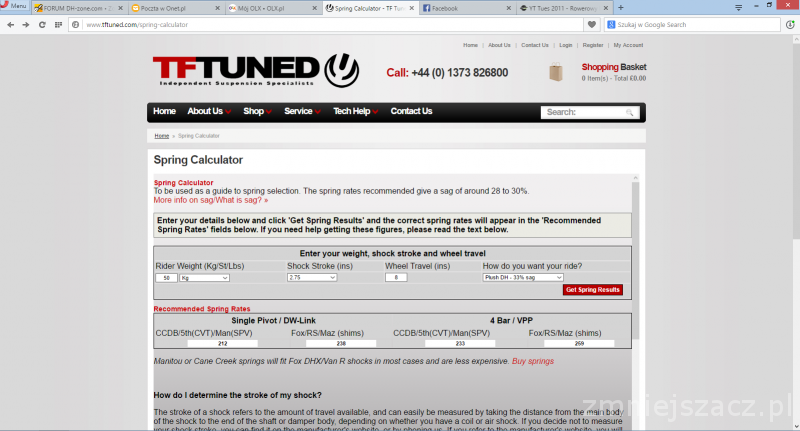Expand the About Us navigation menu
The image size is (800, 431).
209,111
